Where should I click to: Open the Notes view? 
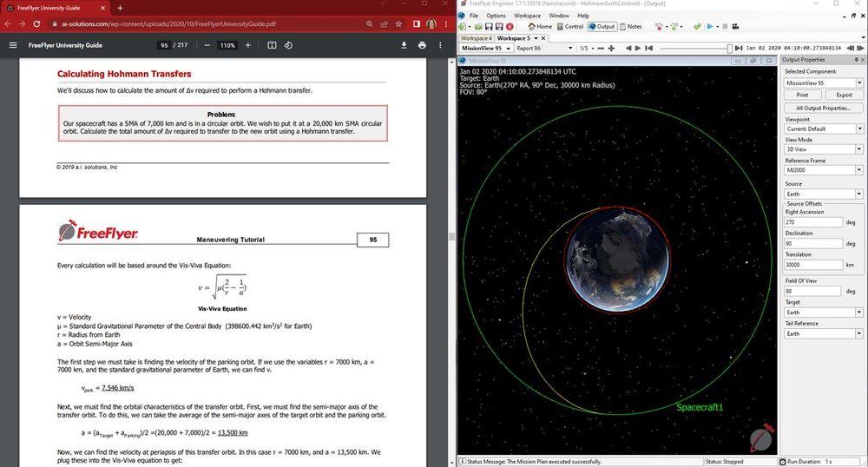(630, 27)
